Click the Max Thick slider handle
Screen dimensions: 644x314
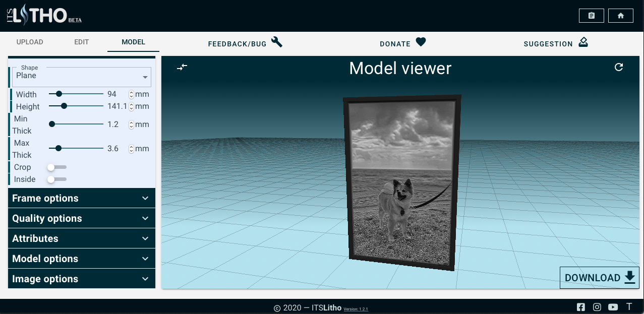click(x=58, y=148)
